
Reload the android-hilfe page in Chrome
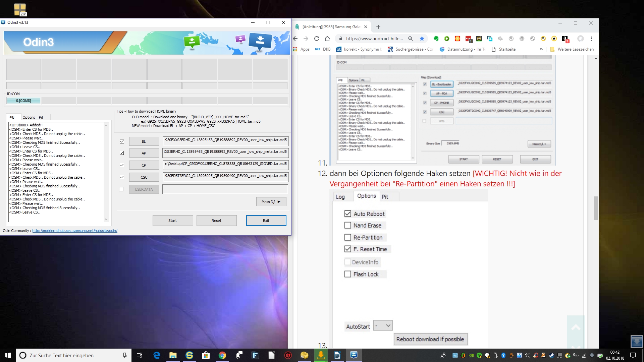(x=316, y=39)
